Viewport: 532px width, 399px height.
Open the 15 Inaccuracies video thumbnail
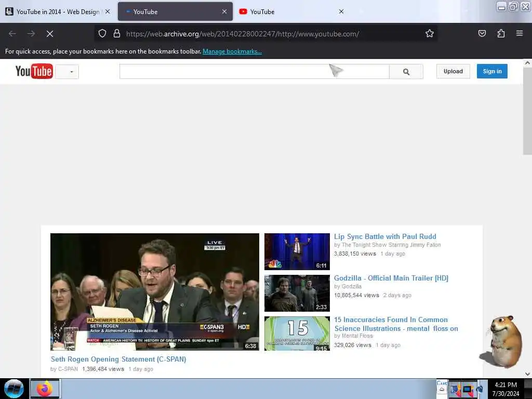[x=297, y=334]
